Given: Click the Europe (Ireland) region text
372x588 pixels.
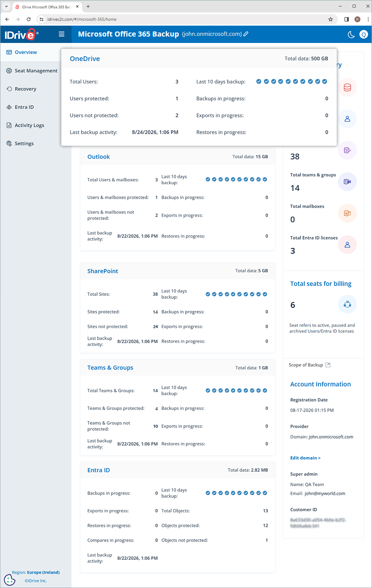Looking at the screenshot, I should [43, 572].
